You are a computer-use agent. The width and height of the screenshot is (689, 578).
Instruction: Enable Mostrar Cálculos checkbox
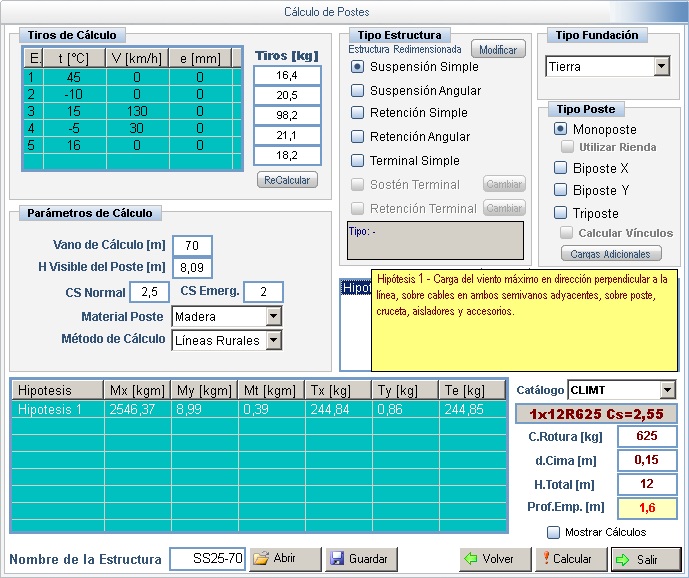[553, 532]
